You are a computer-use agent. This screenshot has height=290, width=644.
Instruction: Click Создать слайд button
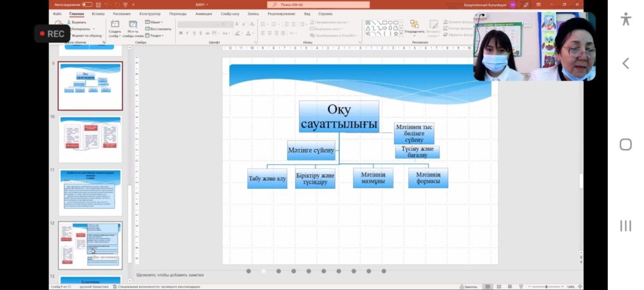coord(115,29)
